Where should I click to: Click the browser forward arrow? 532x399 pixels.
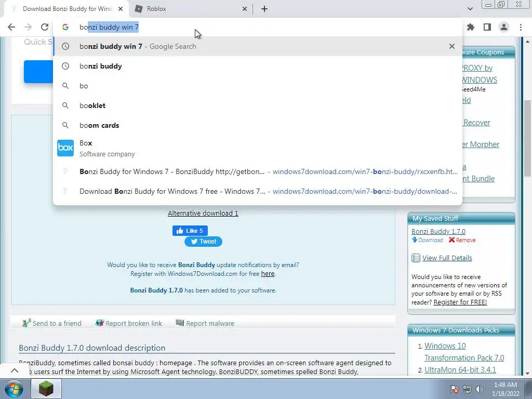click(28, 27)
